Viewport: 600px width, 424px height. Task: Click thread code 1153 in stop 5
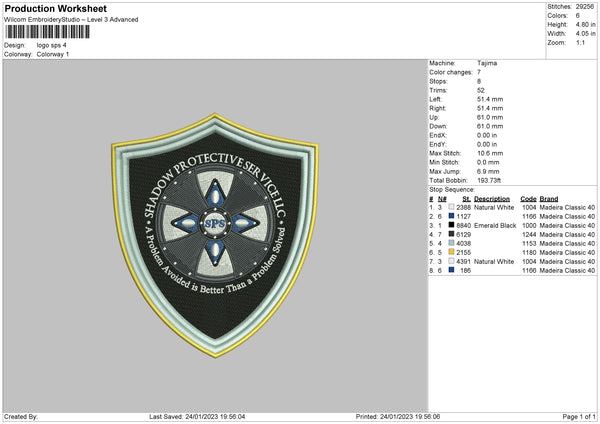[529, 243]
